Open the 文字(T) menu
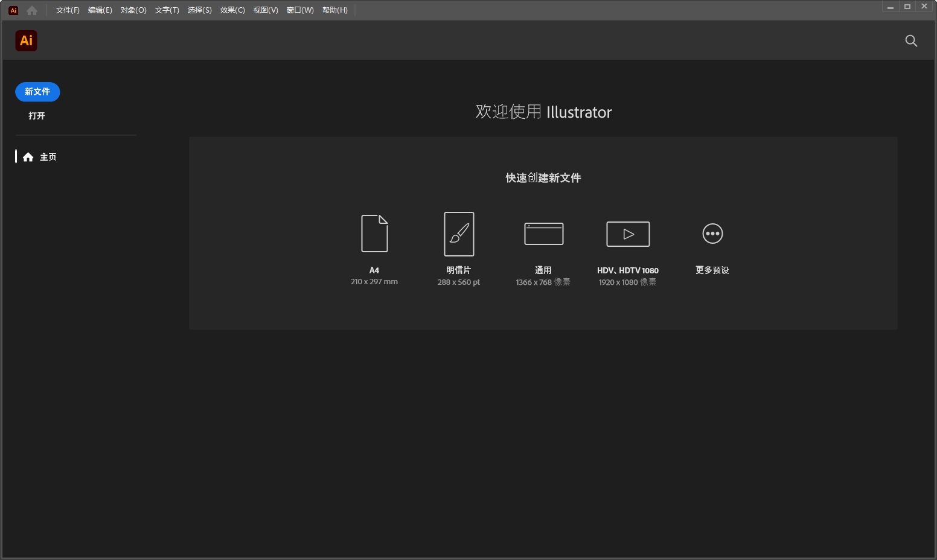The height and width of the screenshot is (560, 937). tap(167, 10)
